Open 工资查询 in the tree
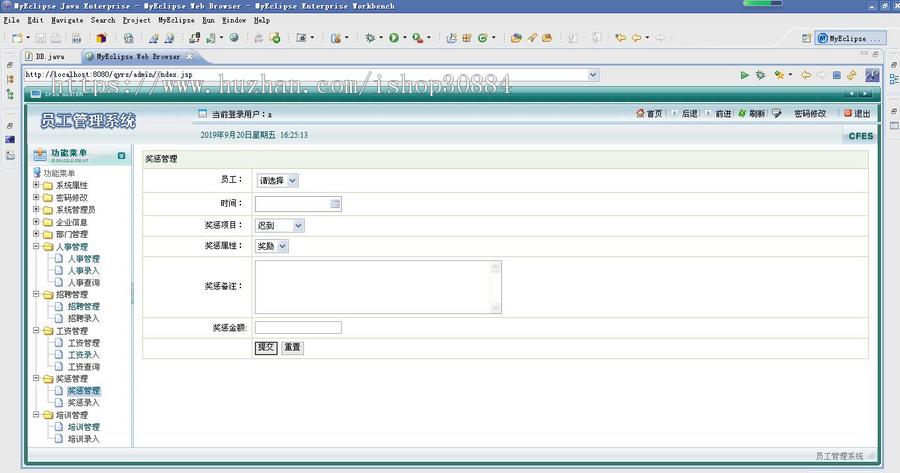The width and height of the screenshot is (900, 473). [83, 366]
